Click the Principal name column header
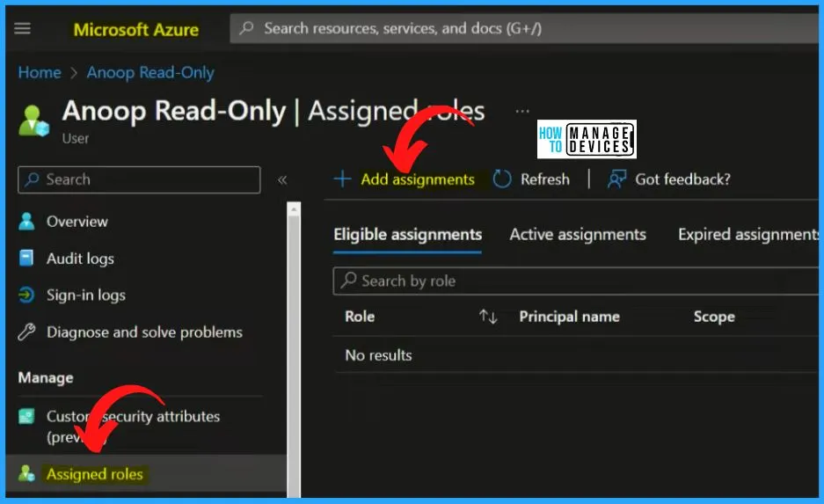 click(569, 317)
